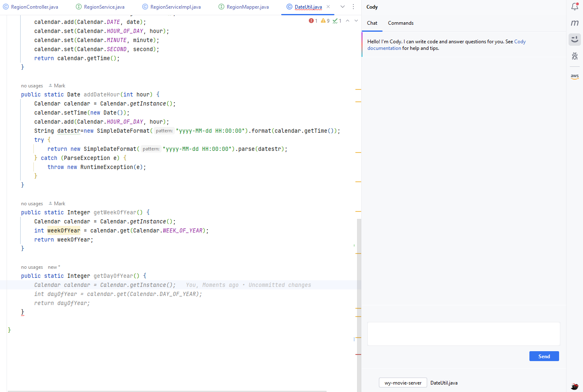Viewport: 583px width, 392px height.
Task: Switch to RegionMapper.java tab
Action: coord(244,7)
